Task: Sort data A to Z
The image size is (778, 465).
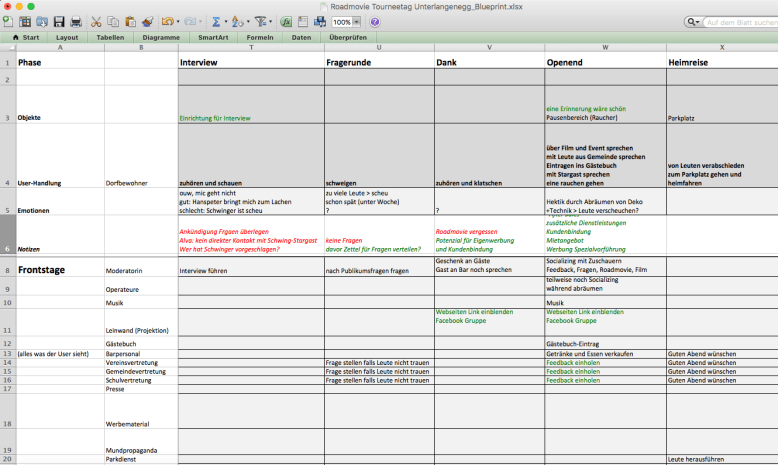Action: (x=237, y=21)
